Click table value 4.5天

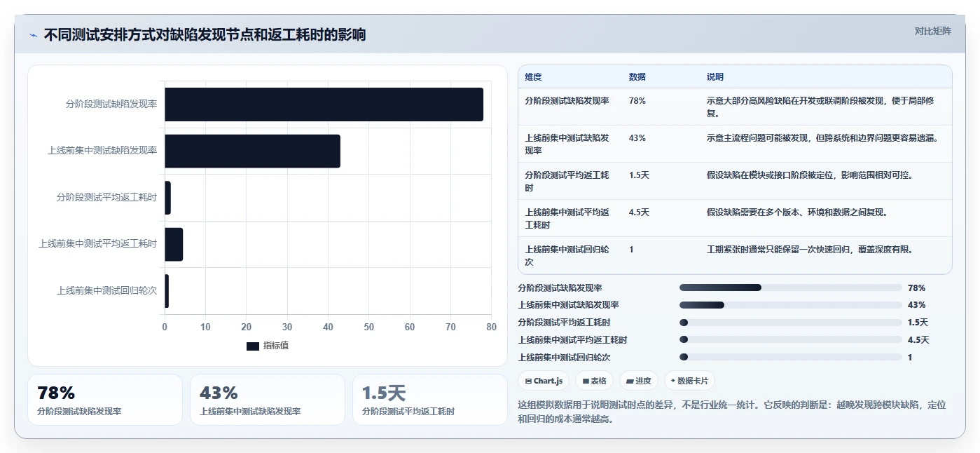pyautogui.click(x=639, y=212)
